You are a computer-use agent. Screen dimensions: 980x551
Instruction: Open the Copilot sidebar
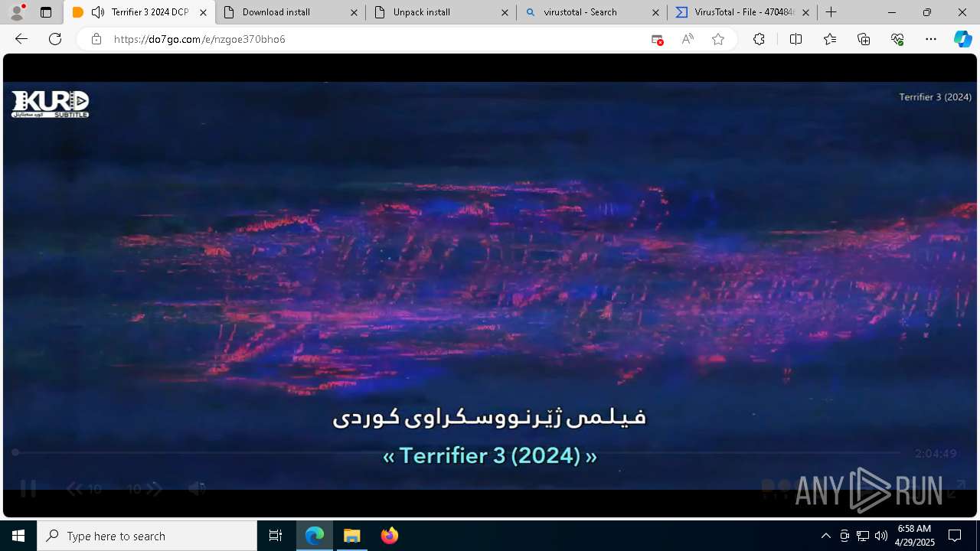(962, 39)
